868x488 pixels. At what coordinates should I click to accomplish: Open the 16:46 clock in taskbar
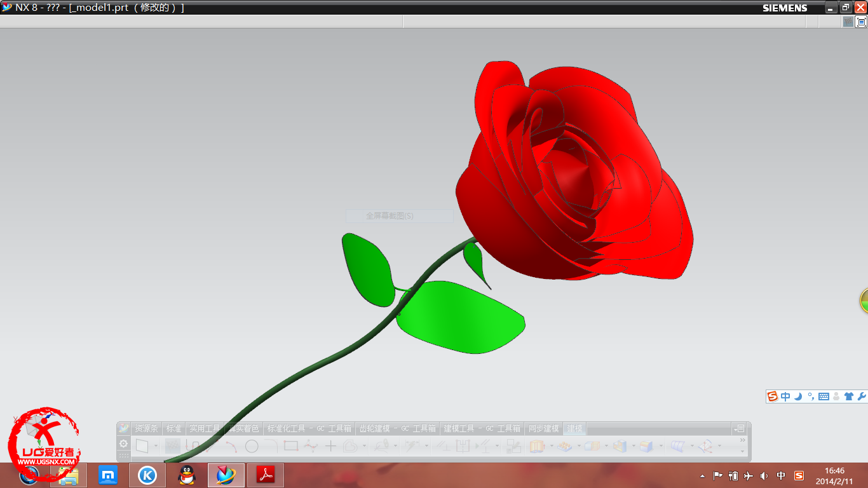tap(834, 471)
